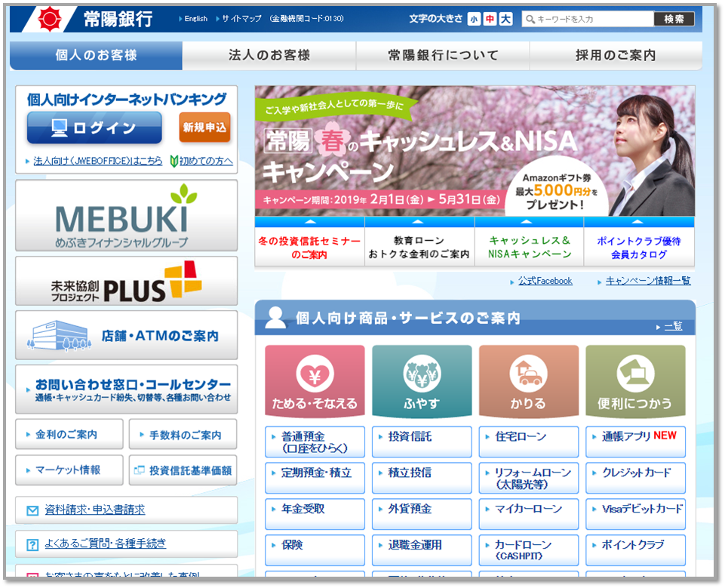Screen dimensions: 725x588
Task: Open the 採用のご案内 tab
Action: pyautogui.click(x=616, y=55)
